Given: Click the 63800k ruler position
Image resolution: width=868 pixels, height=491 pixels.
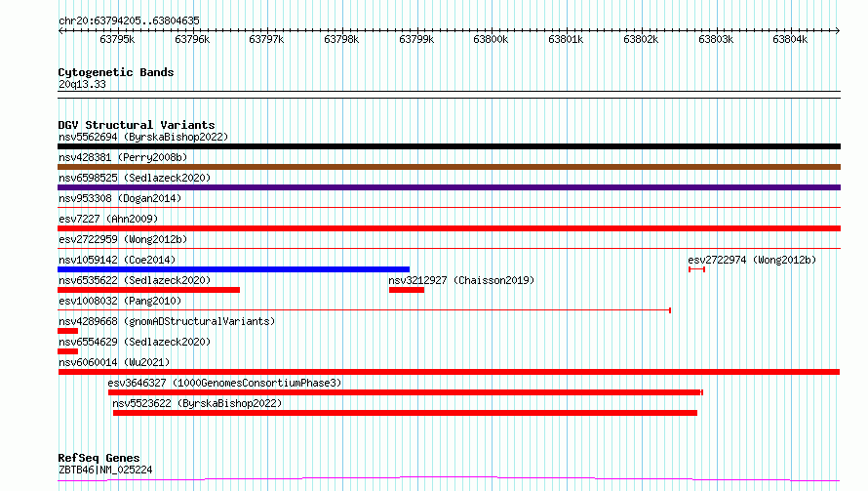Looking at the screenshot, I should (x=491, y=39).
